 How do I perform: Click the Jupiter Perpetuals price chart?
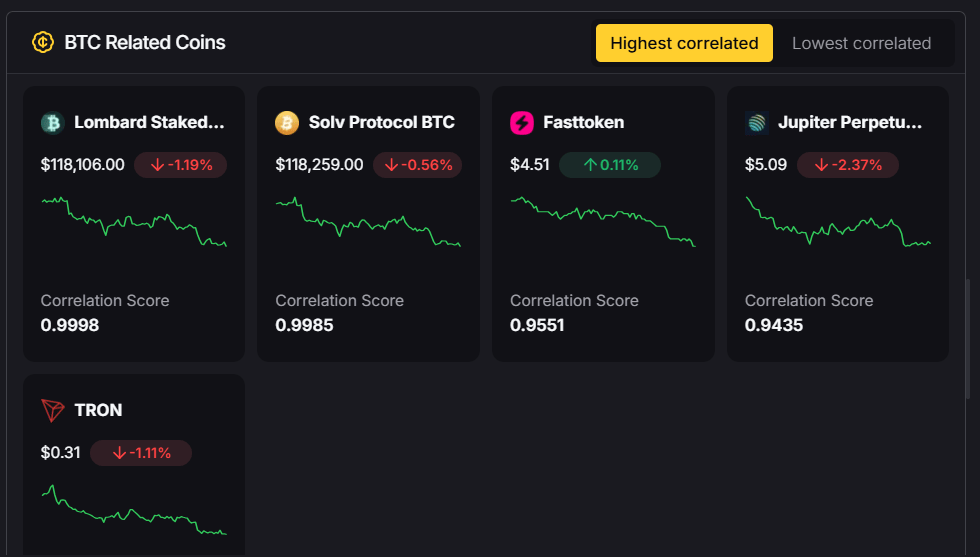(x=838, y=221)
